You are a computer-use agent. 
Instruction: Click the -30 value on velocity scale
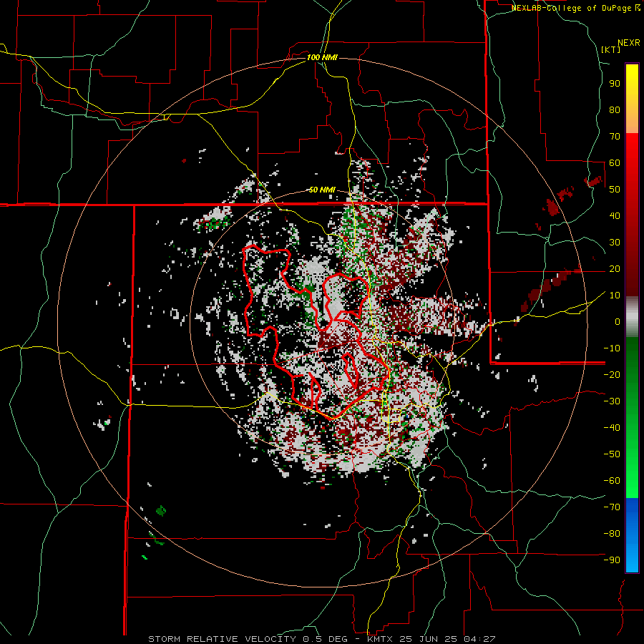pyautogui.click(x=612, y=401)
